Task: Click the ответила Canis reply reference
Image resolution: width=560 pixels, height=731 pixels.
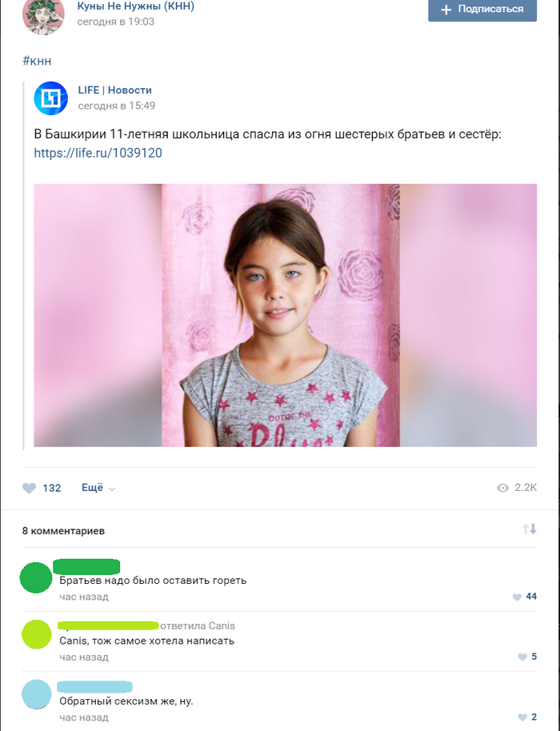Action: [x=198, y=625]
